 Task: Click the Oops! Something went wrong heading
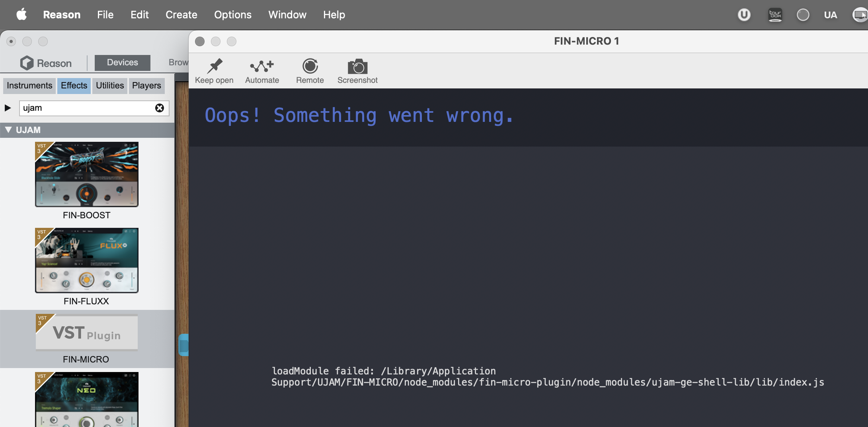(359, 116)
